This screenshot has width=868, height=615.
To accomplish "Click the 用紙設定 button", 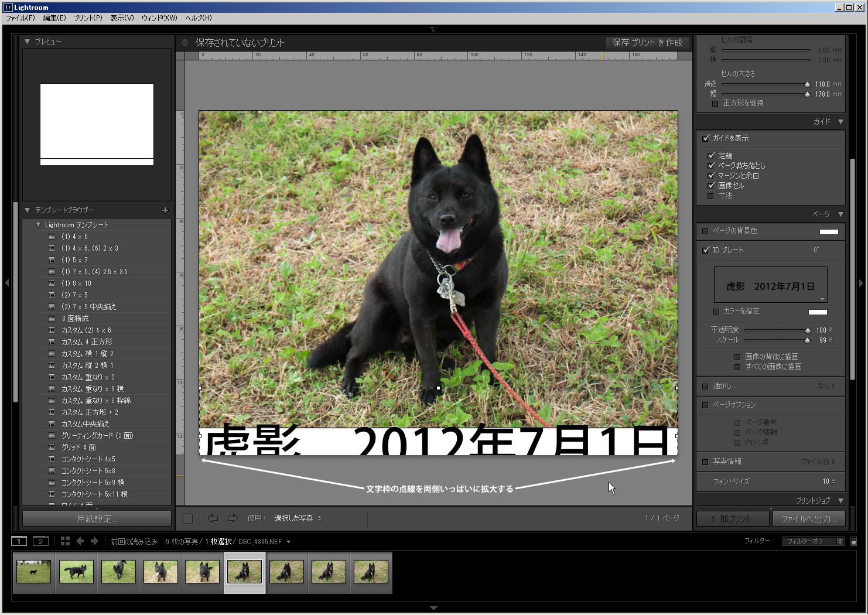I will [x=97, y=519].
